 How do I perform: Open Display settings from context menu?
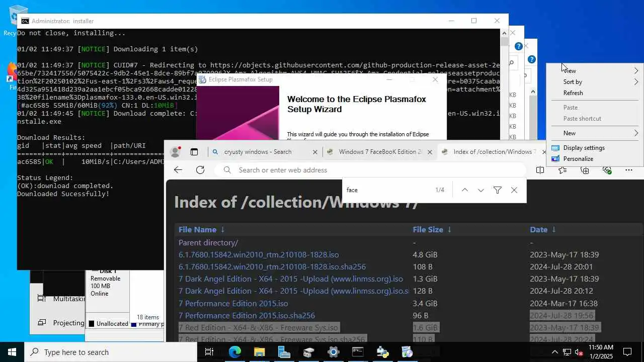point(595,148)
